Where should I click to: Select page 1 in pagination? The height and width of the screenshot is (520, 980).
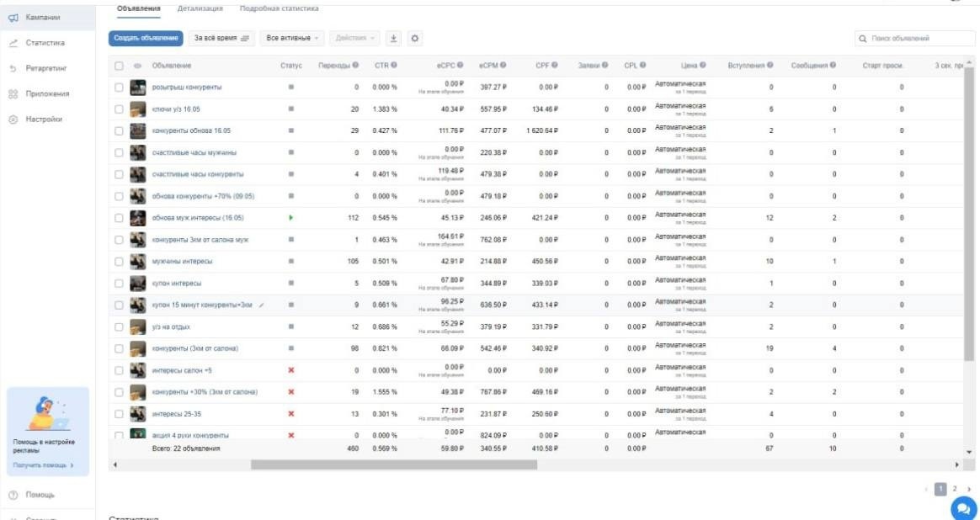pos(940,489)
